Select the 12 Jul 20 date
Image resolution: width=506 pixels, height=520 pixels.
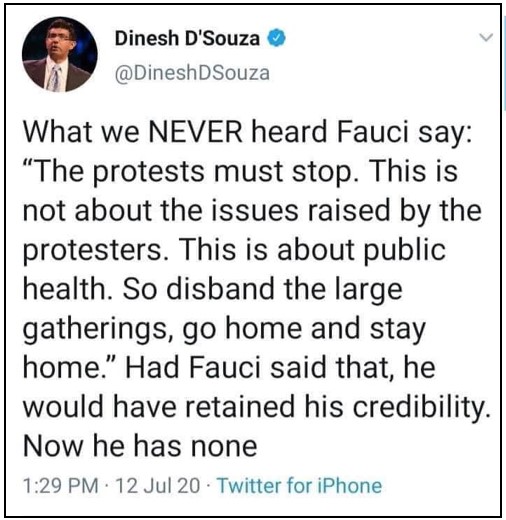pos(158,485)
